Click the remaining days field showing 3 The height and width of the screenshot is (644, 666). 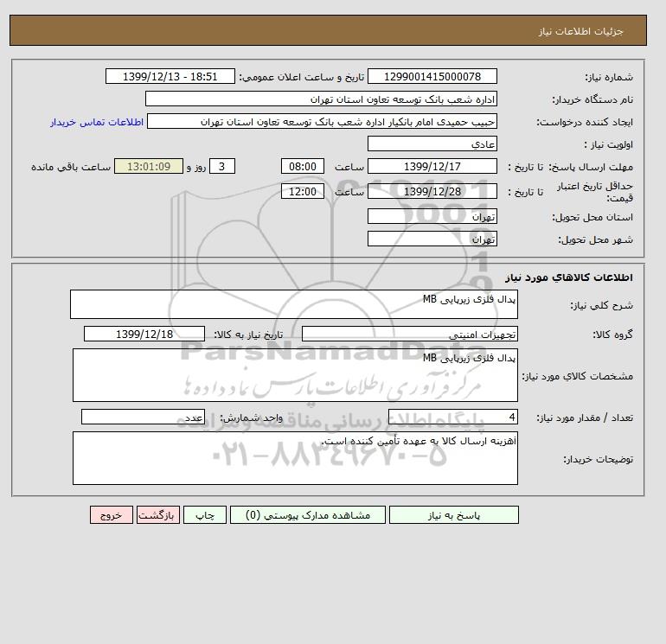[x=222, y=167]
